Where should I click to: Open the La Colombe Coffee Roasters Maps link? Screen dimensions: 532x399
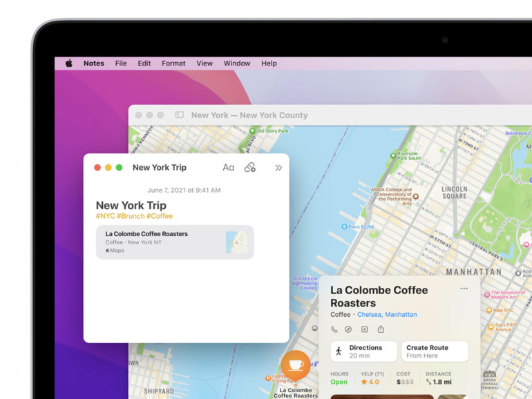[175, 242]
